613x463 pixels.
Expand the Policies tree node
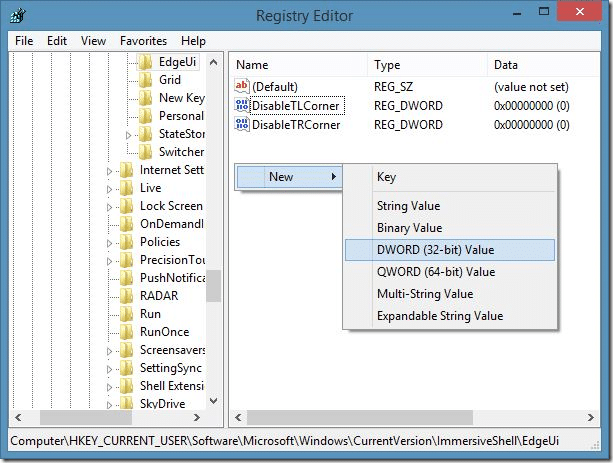[109, 243]
